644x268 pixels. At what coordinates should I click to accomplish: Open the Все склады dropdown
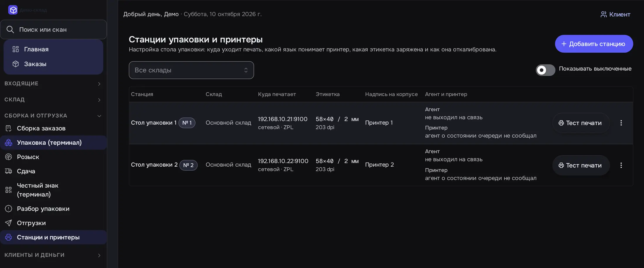click(x=191, y=70)
